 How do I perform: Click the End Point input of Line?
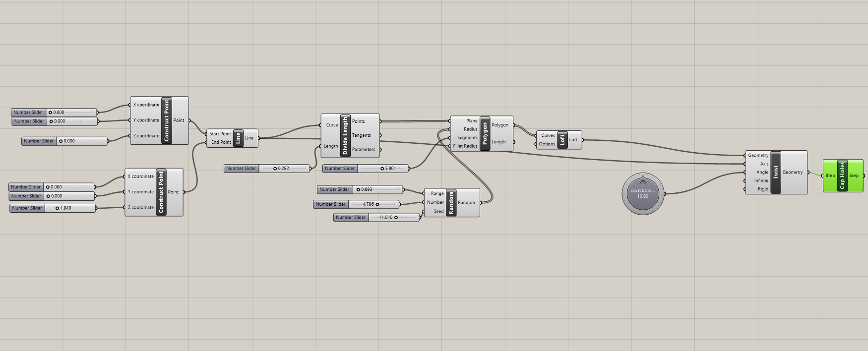point(221,142)
